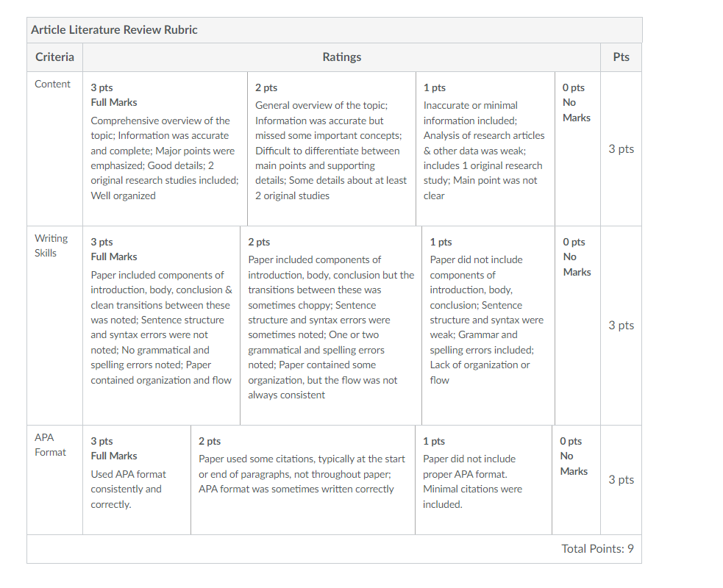Click the APA Format row 3 pts score

(621, 480)
